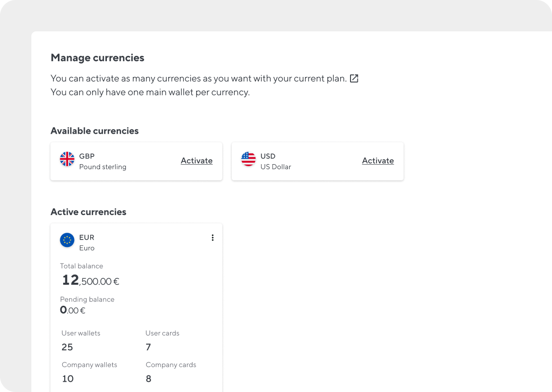
Task: Open the EUR card three-dot menu
Action: (x=212, y=238)
